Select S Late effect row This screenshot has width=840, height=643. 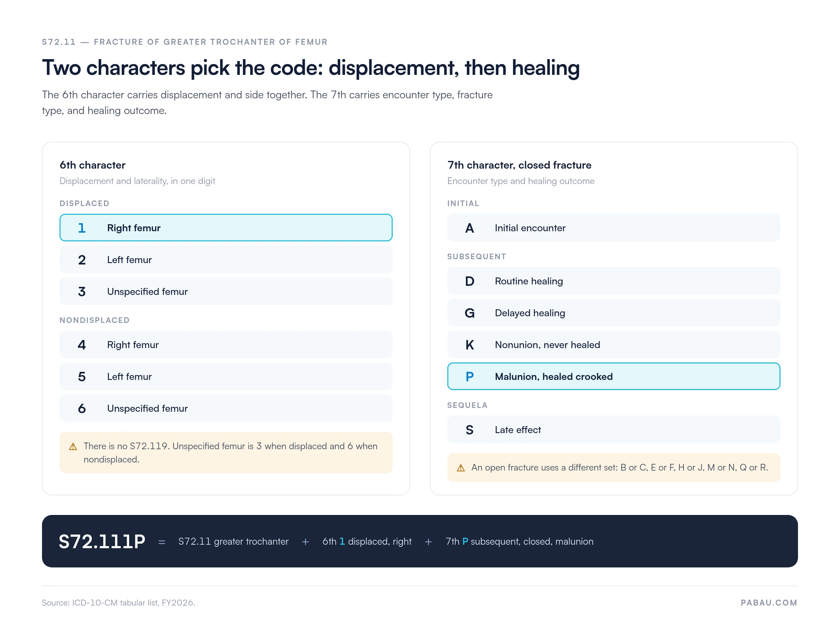613,430
